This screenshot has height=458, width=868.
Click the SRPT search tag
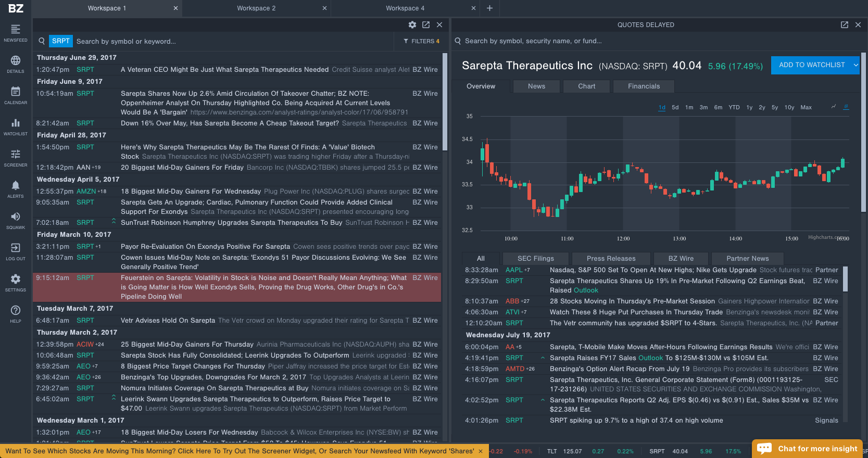point(60,41)
